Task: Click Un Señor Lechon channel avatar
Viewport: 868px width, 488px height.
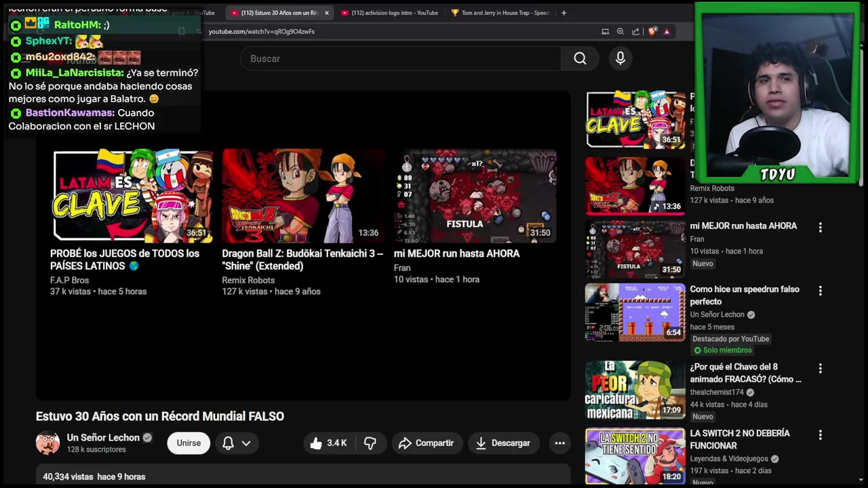Action: pos(47,443)
